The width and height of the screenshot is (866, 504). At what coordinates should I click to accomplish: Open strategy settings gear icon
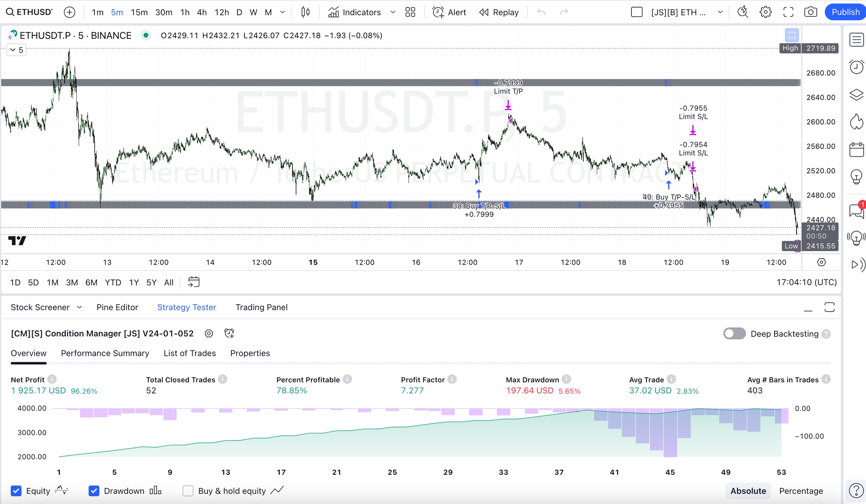[x=209, y=334]
